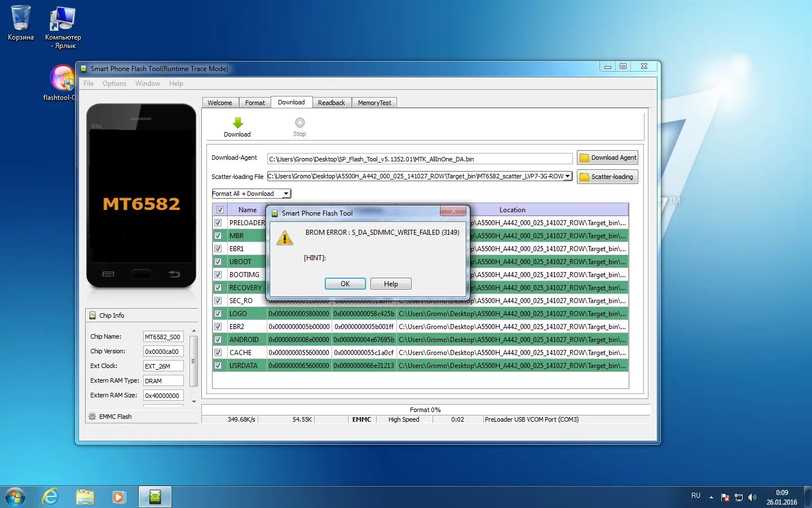This screenshot has height=508, width=812.
Task: Click the LOGO begin address 0x0000000005800000
Action: tap(299, 314)
